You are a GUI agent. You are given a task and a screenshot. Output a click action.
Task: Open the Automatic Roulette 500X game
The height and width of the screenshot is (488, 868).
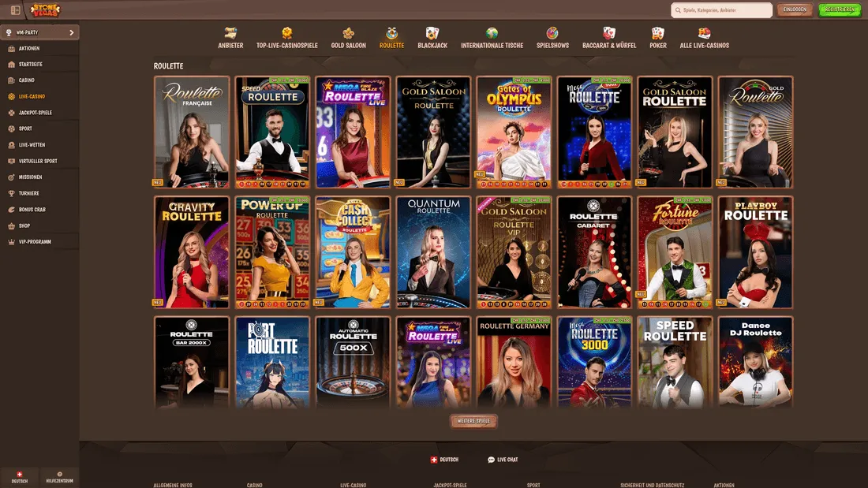point(354,363)
